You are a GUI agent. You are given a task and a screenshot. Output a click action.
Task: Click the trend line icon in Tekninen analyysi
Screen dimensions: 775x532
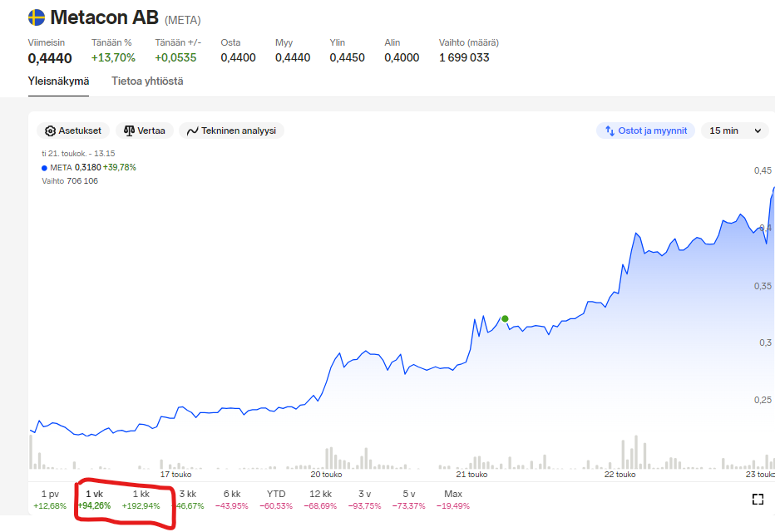coord(192,131)
